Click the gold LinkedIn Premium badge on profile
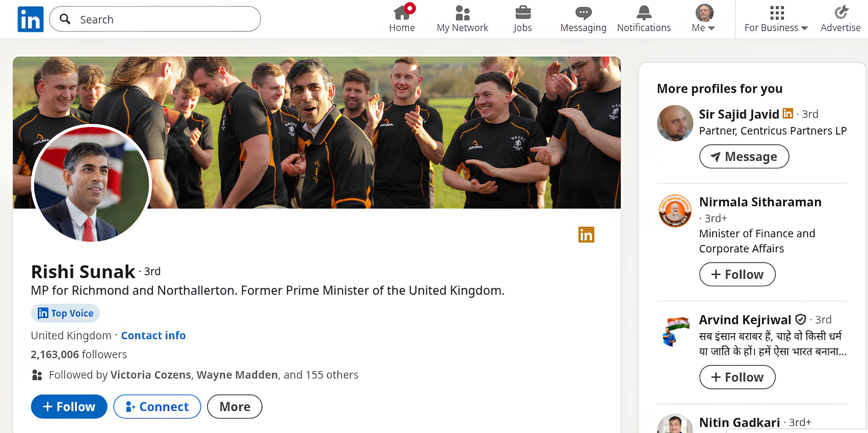Viewport: 868px width, 433px height. click(586, 235)
